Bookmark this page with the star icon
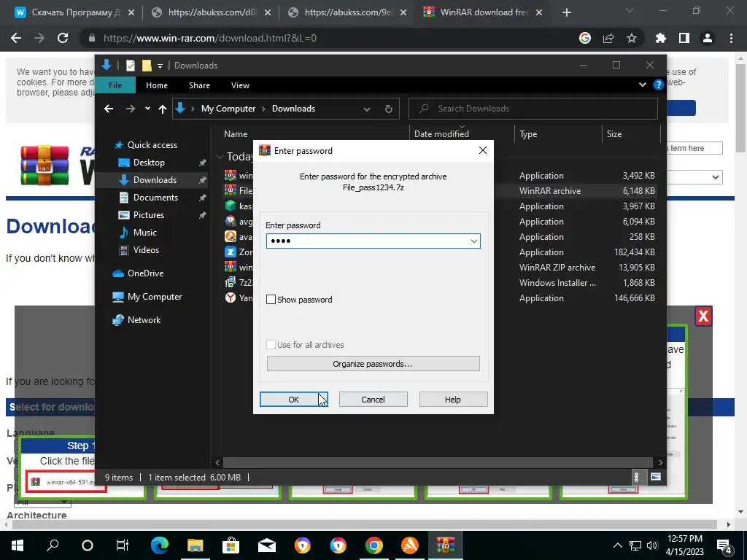Screen dimensions: 747x560 632,38
